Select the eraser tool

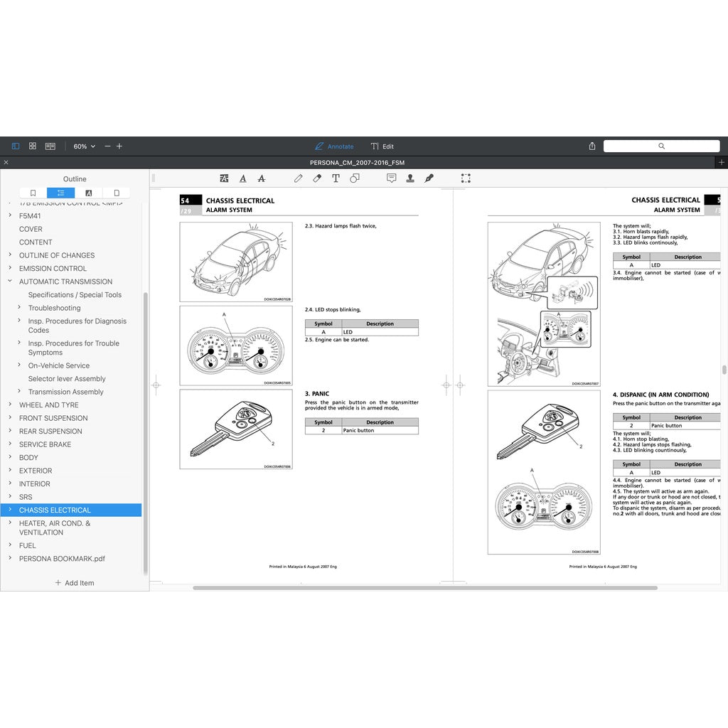317,178
